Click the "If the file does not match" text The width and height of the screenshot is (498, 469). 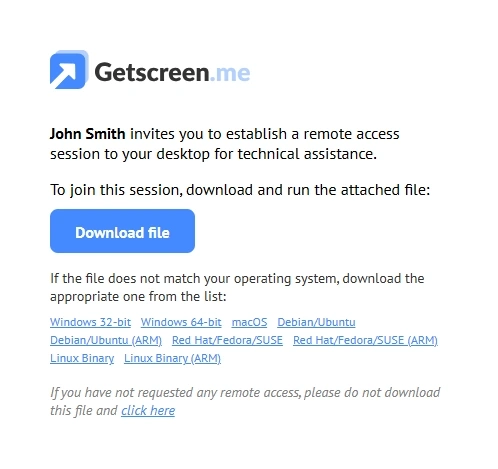coord(237,278)
